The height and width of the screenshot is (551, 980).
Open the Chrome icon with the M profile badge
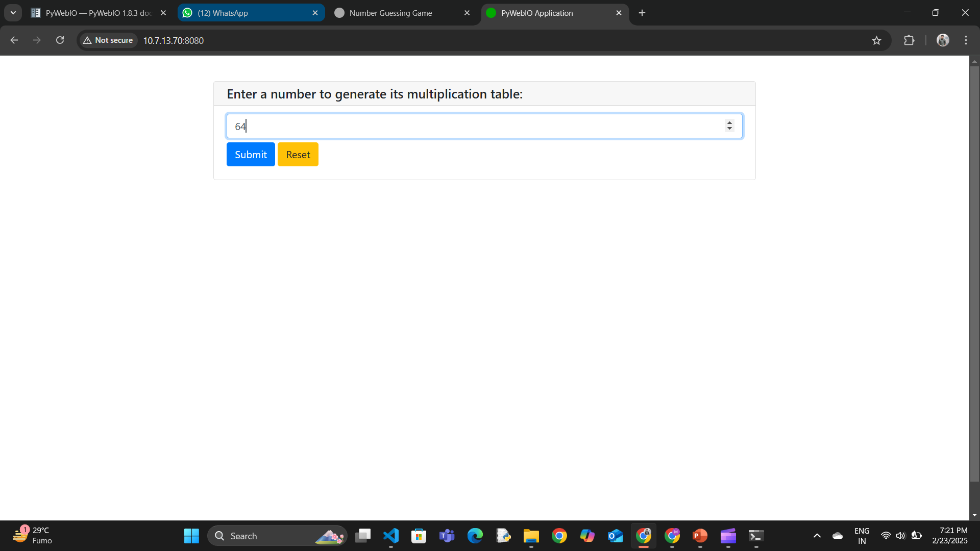672,536
